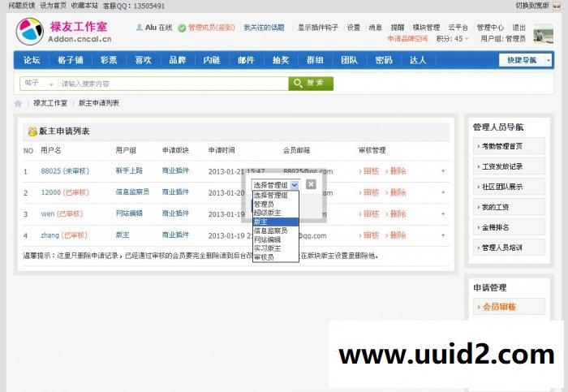Click the plus icon in row 88025
This screenshot has height=392, width=568.
[443, 171]
